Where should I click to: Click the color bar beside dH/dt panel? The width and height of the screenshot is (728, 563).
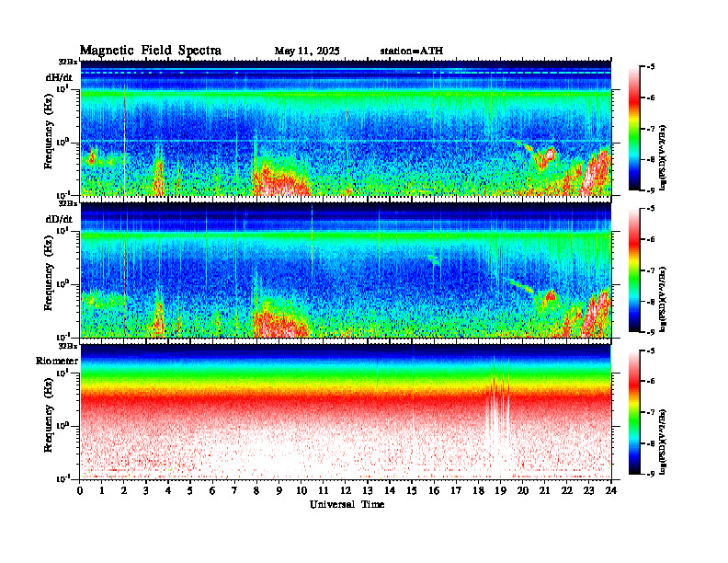[x=634, y=128]
